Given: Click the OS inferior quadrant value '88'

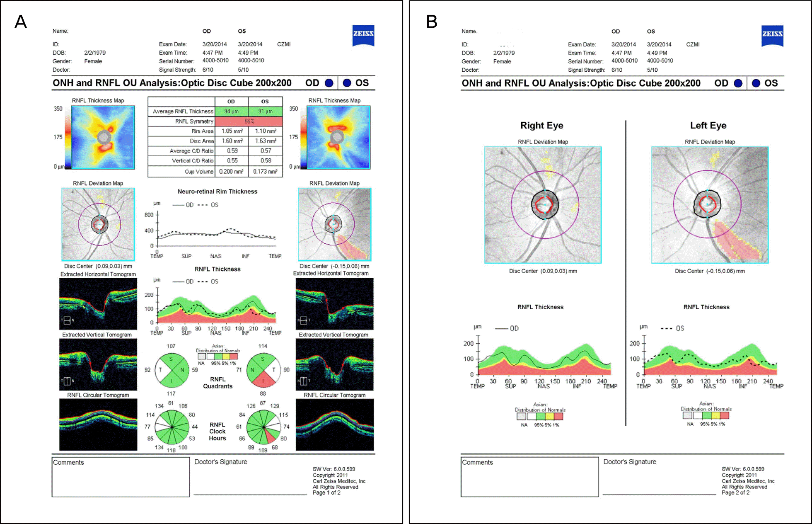Looking at the screenshot, I should [263, 393].
